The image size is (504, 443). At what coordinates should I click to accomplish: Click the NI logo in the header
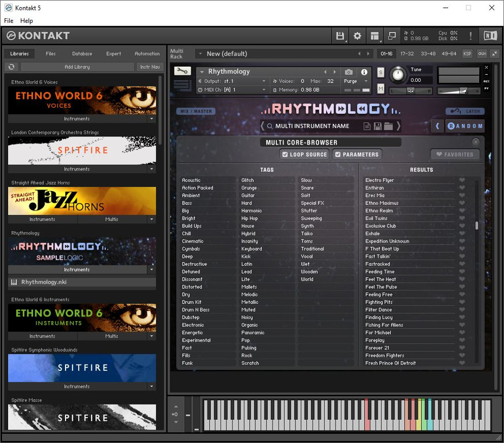click(490, 36)
